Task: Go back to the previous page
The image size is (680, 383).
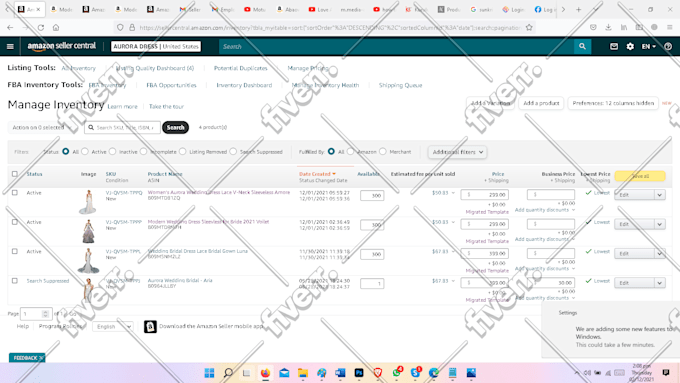Action: pos(10,27)
